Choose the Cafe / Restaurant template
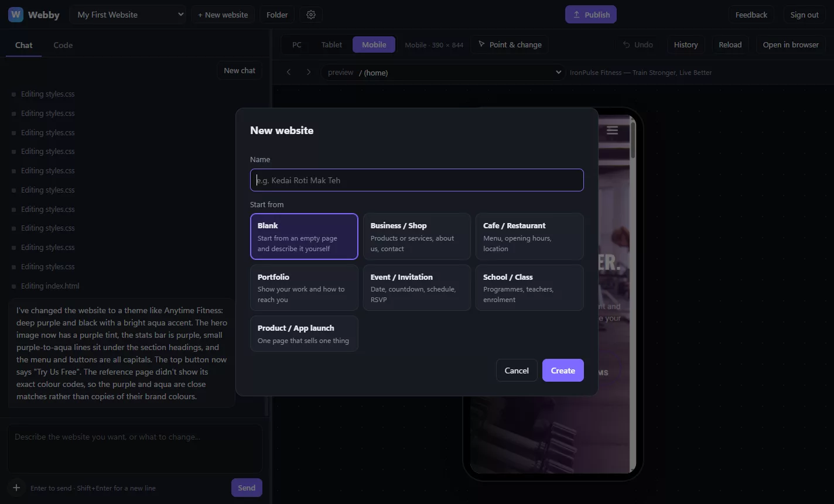The width and height of the screenshot is (834, 504). (529, 236)
